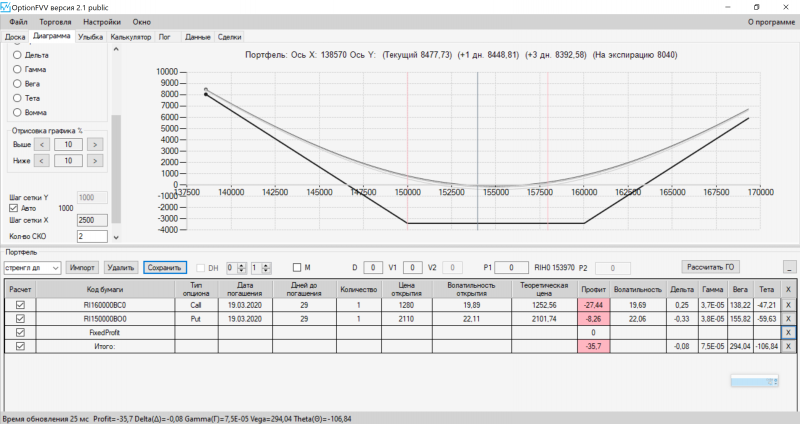Open the Торговля menu
Image resolution: width=800 pixels, height=424 pixels.
(x=56, y=22)
